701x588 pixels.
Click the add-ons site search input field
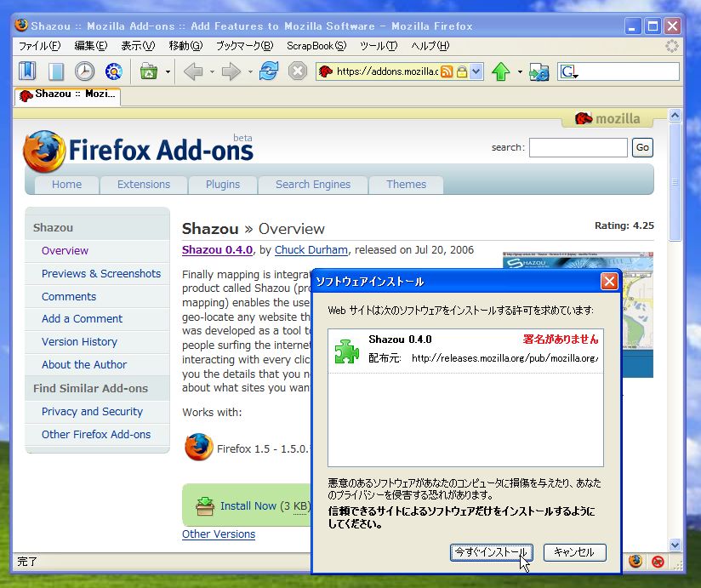coord(578,147)
